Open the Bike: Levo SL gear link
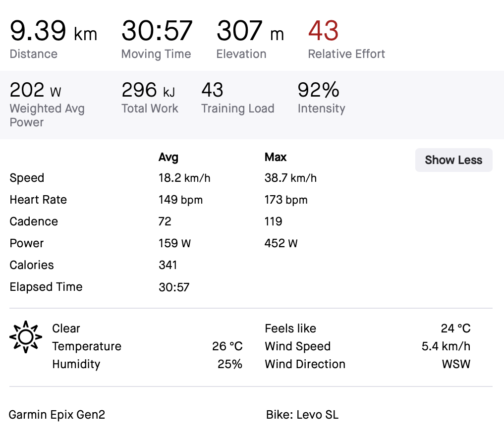This screenshot has width=504, height=438. pos(302,415)
